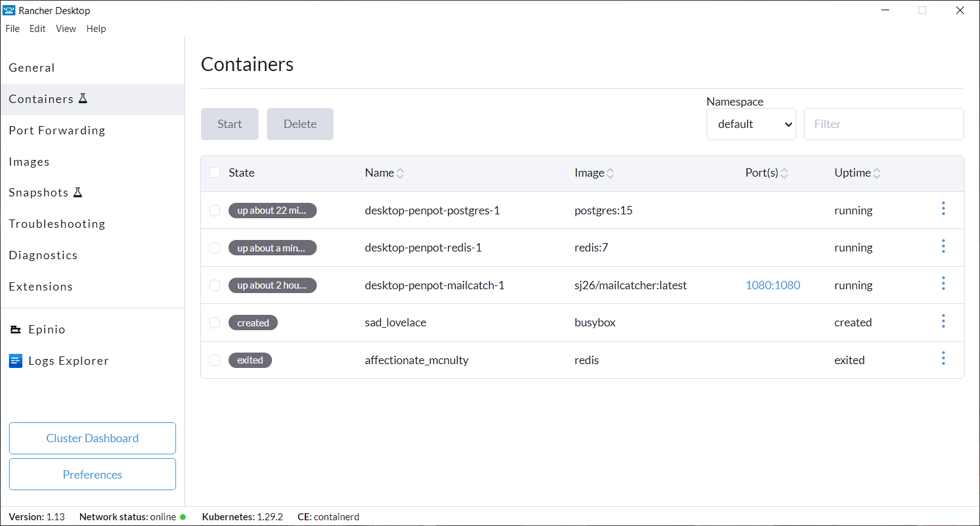Screen dimensions: 980x526
Task: Click the Filter input field
Action: coord(883,124)
